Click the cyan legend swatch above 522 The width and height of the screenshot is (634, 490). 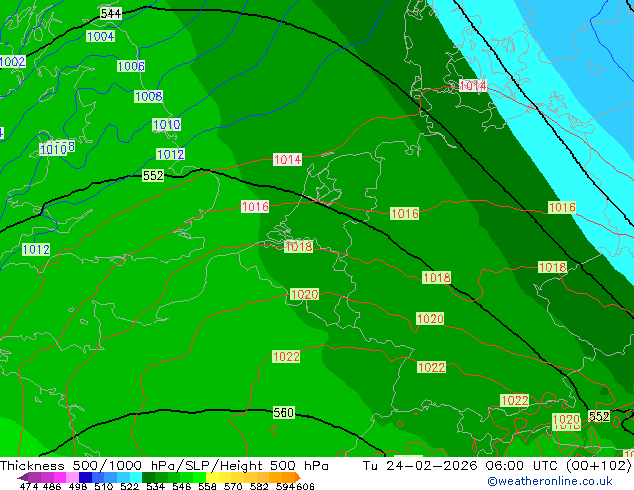click(x=135, y=477)
